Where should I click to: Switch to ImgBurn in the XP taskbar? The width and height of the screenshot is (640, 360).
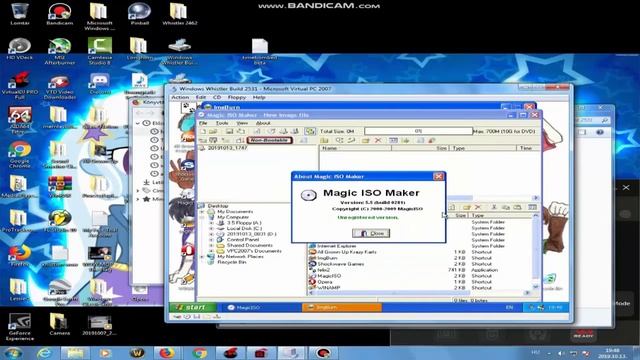(342, 307)
